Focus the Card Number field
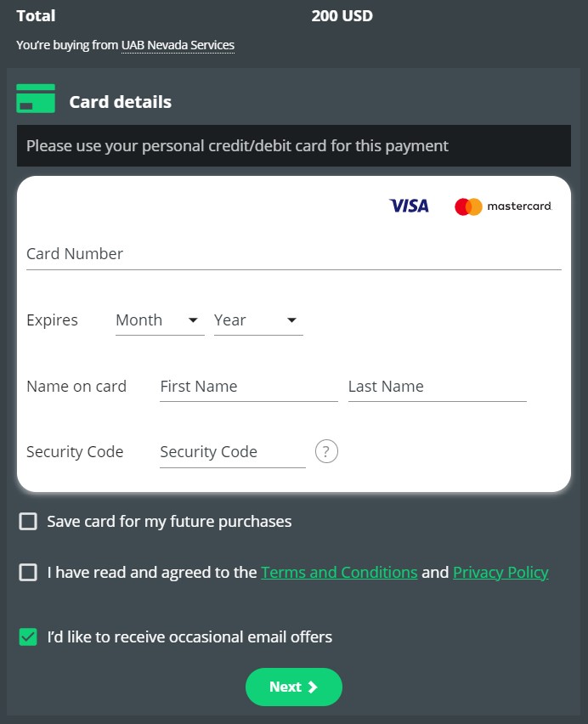Image resolution: width=588 pixels, height=724 pixels. (x=293, y=254)
